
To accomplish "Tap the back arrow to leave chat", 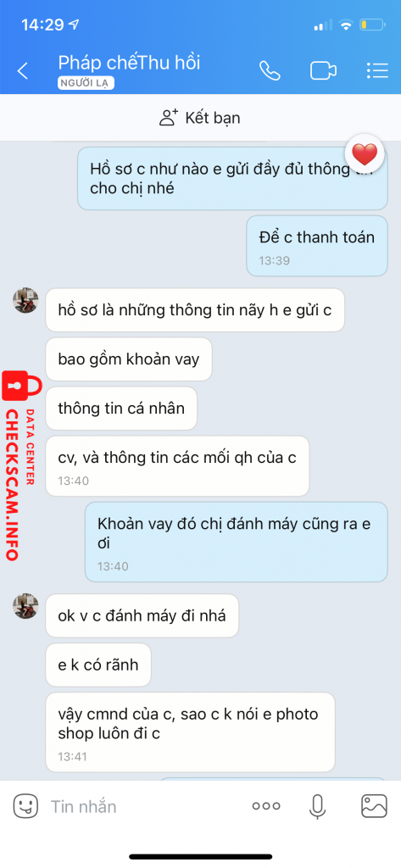I will tap(23, 71).
